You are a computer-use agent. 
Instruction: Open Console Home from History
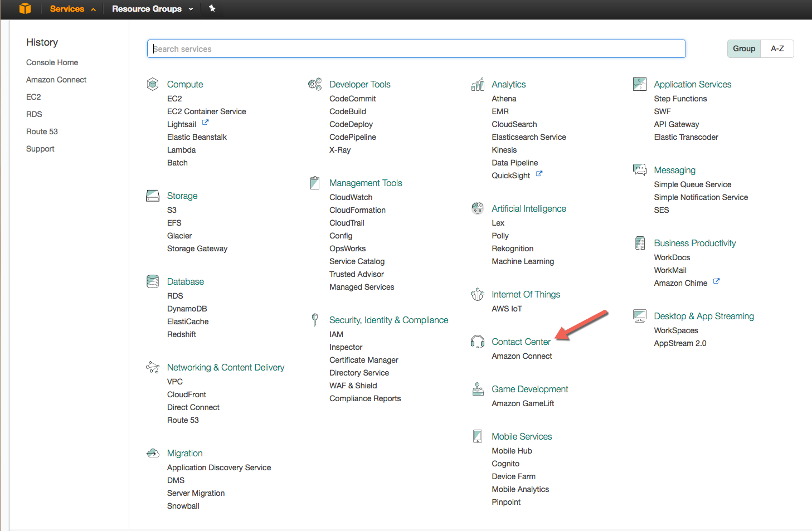(x=52, y=62)
